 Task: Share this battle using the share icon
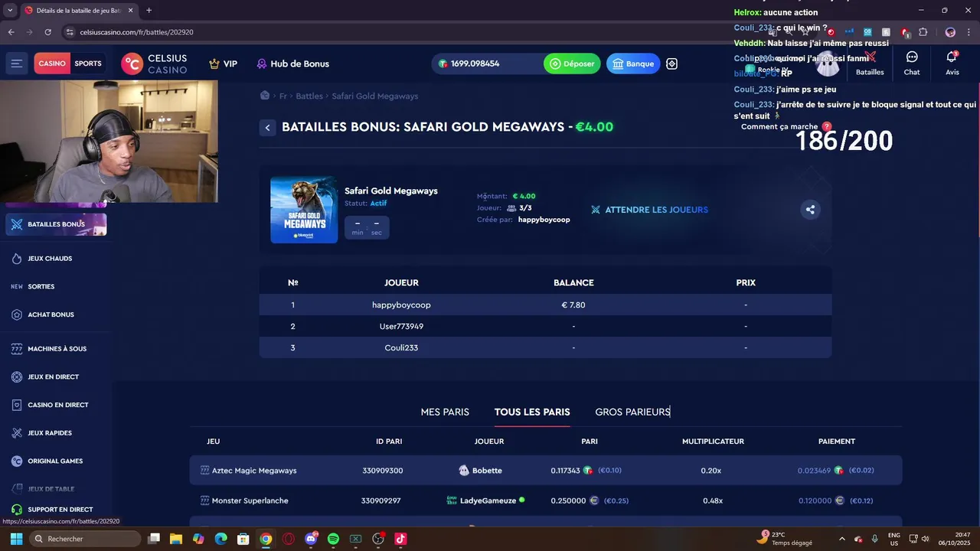(810, 210)
